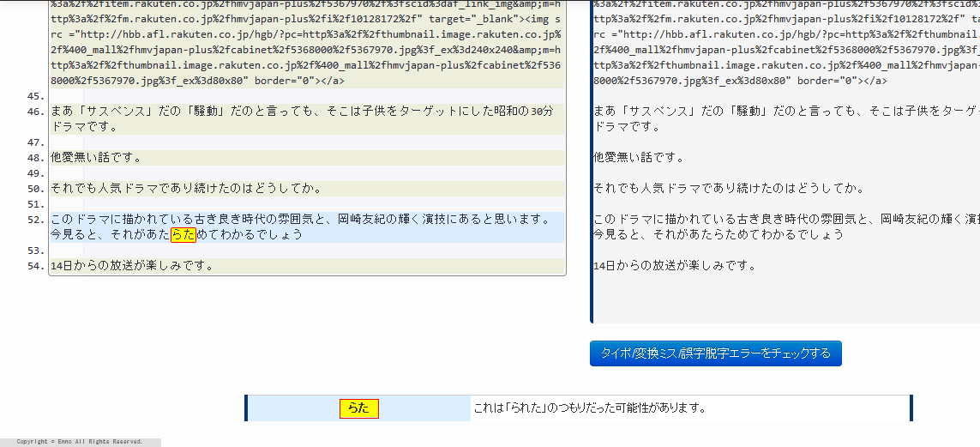Viewport: 980px width, 447px height.
Task: Click line number 54 in the gutter
Action: 36,266
